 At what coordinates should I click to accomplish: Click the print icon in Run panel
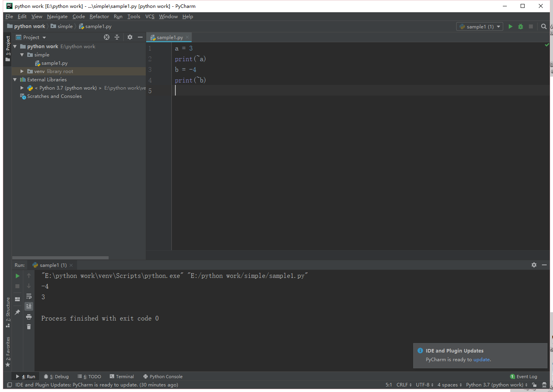click(29, 317)
